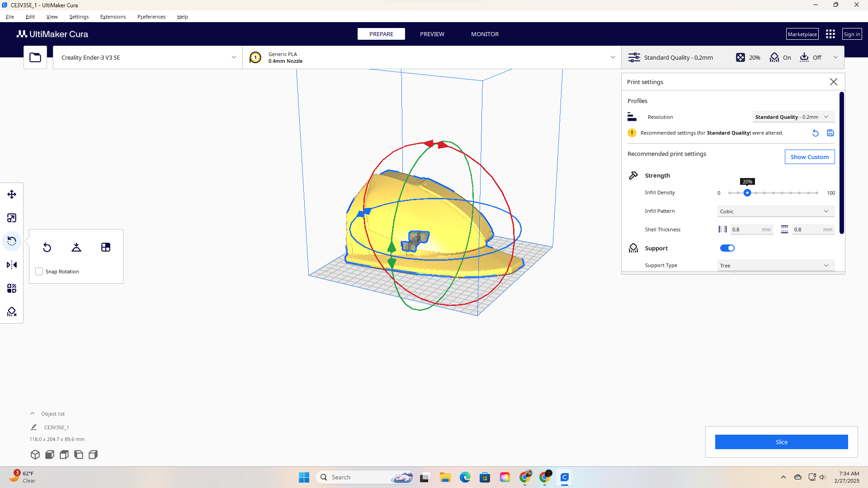Switch to the MONITOR stage
This screenshot has height=488, width=868.
(485, 34)
